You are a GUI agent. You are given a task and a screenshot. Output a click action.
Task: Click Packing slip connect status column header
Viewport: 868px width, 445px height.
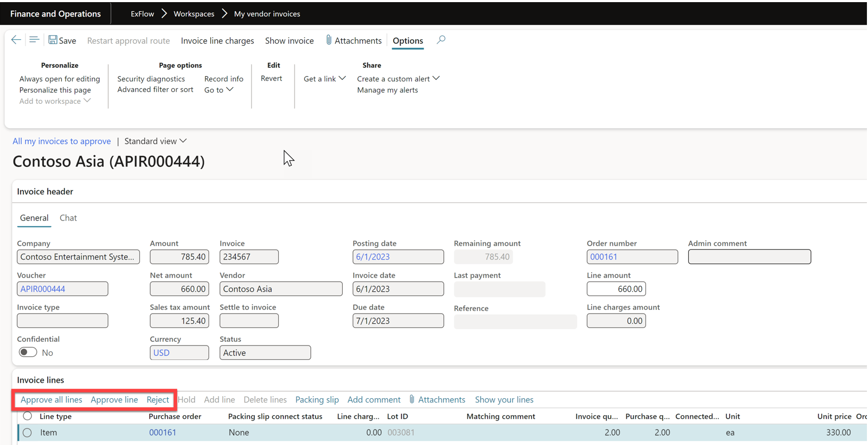pos(275,416)
